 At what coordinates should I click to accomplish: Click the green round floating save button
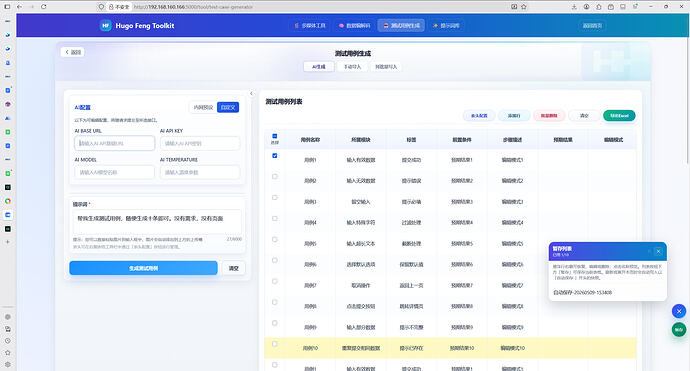point(679,330)
